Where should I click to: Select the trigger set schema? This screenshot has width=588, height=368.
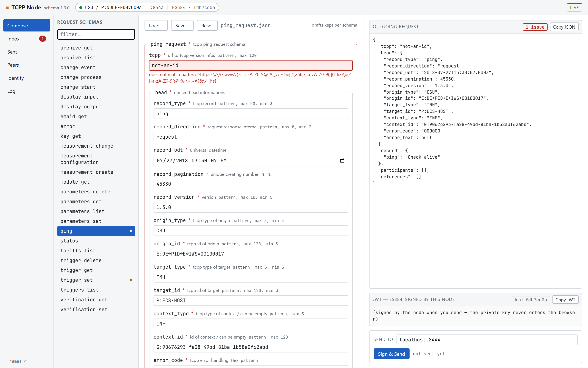(x=96, y=280)
